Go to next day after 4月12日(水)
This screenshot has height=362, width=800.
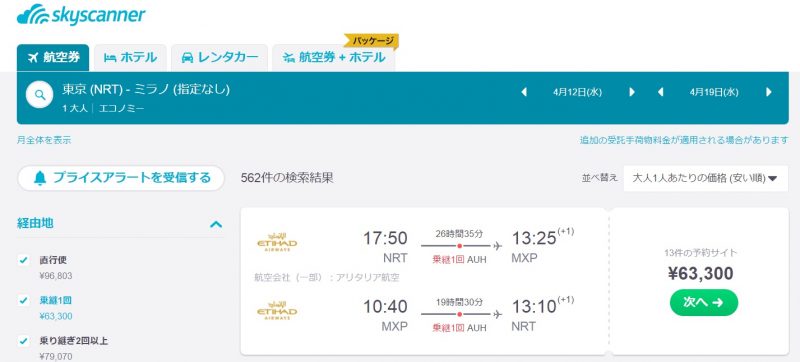[632, 92]
